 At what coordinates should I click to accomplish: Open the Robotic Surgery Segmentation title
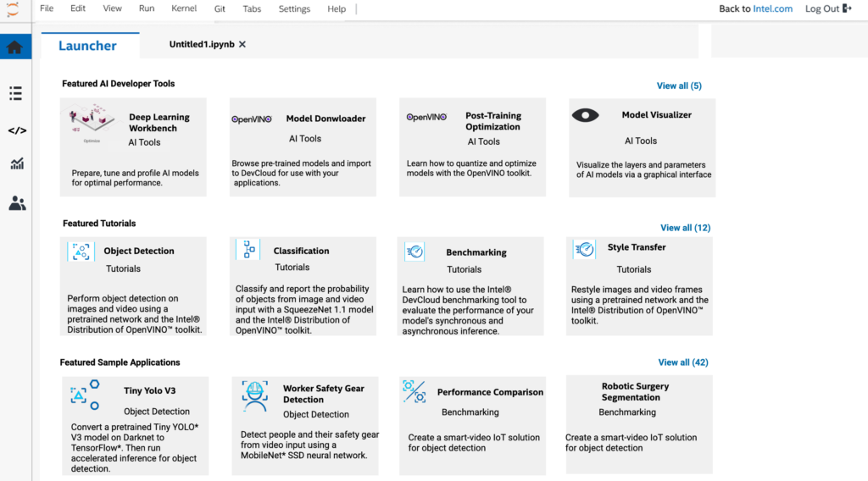[x=635, y=391]
